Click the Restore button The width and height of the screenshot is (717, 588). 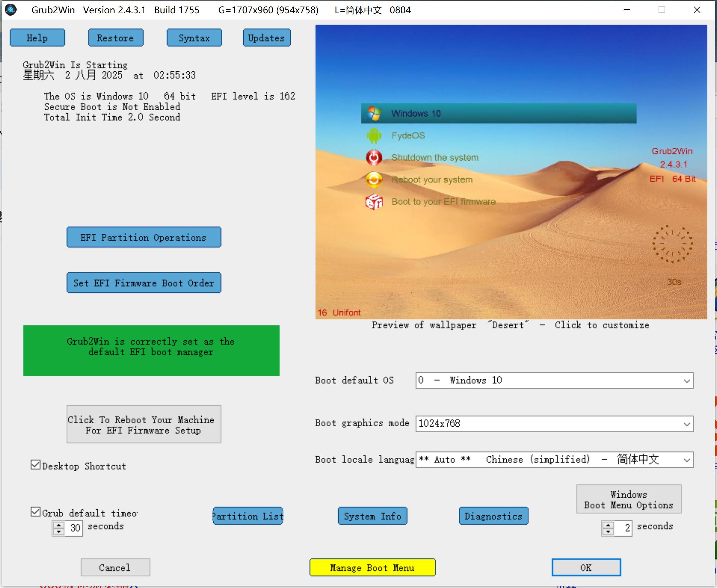116,38
